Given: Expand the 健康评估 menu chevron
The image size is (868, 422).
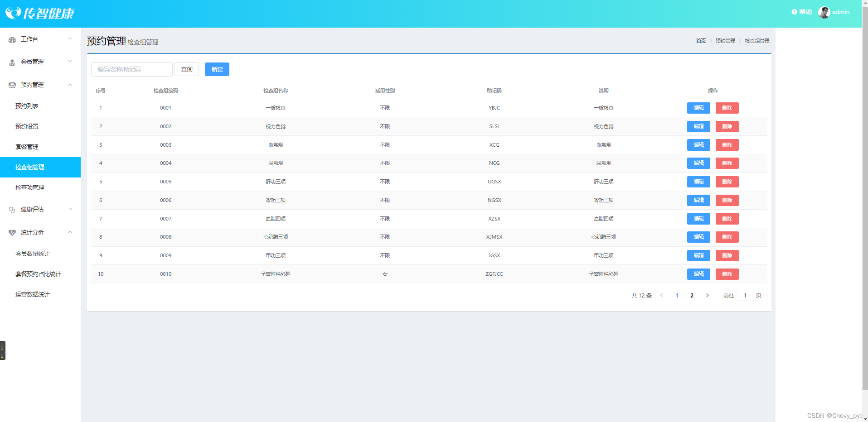Looking at the screenshot, I should point(70,209).
